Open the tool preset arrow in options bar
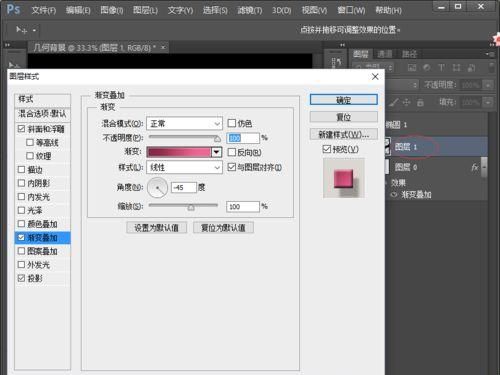 34,30
